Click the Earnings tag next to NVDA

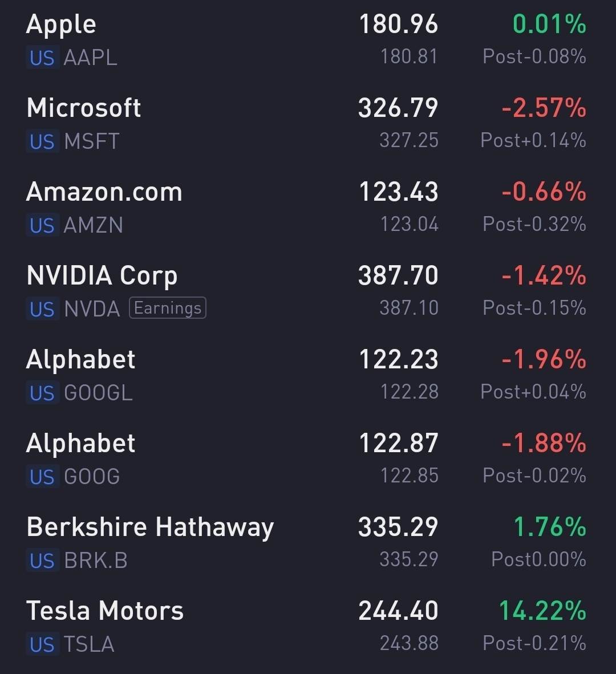168,308
